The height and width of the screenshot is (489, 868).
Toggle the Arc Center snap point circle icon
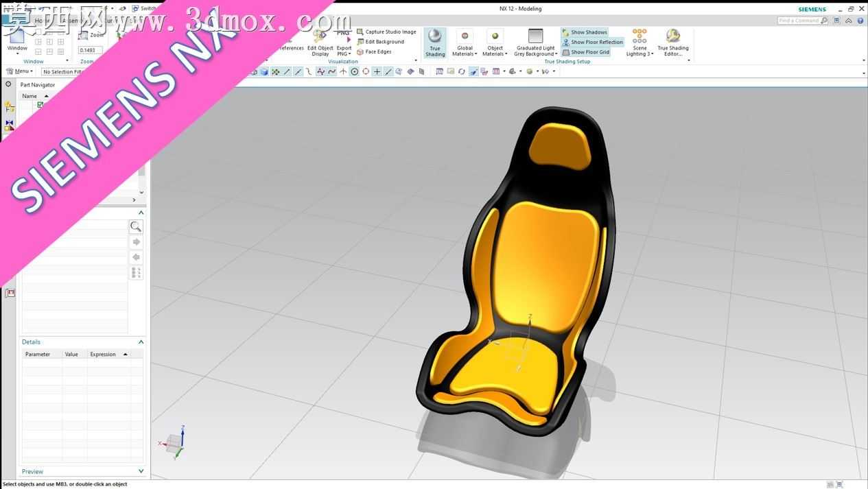point(354,71)
